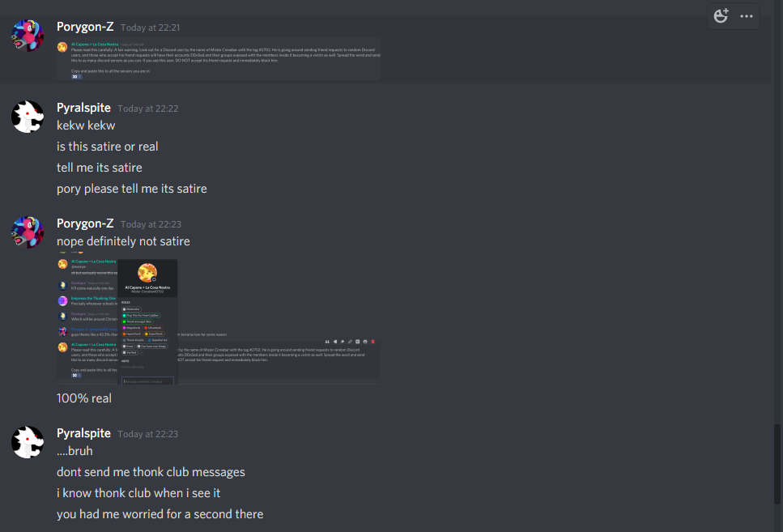The image size is (783, 532).
Task: Click Pyralspite name above '....bruh'
Action: [83, 433]
